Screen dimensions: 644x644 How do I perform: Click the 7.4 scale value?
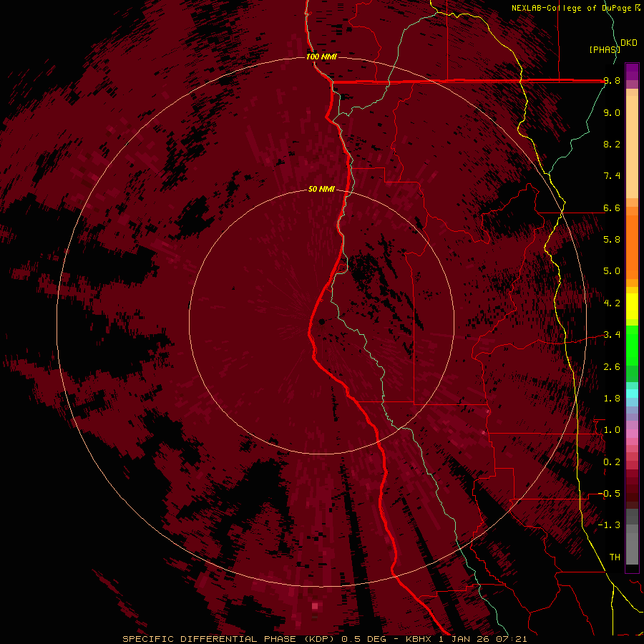(612, 176)
